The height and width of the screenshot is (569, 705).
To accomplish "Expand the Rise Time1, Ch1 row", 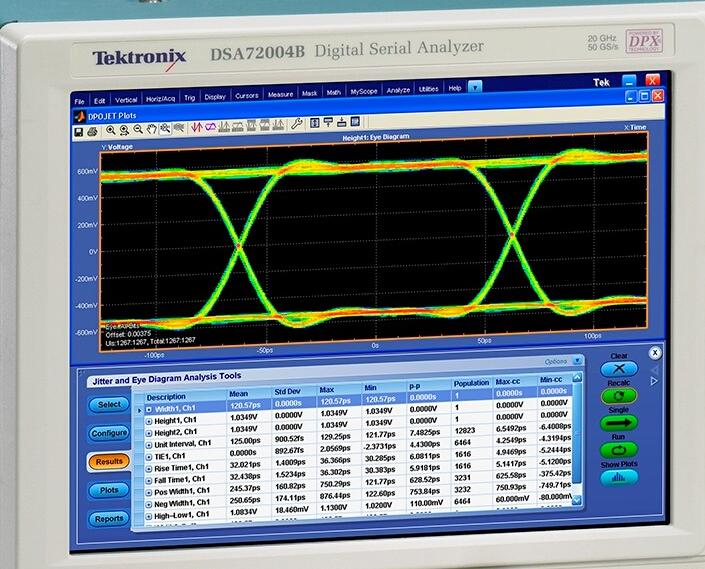I will tap(148, 465).
